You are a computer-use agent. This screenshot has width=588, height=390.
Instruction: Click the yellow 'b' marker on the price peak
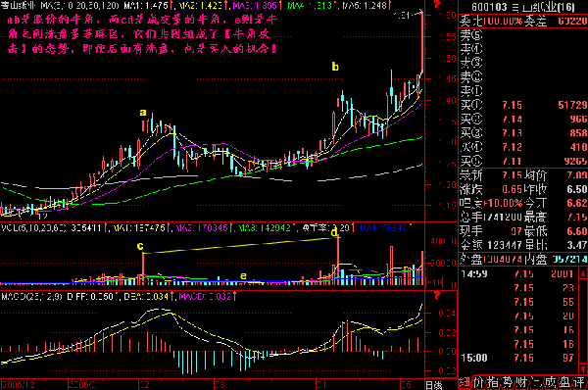[x=335, y=67]
